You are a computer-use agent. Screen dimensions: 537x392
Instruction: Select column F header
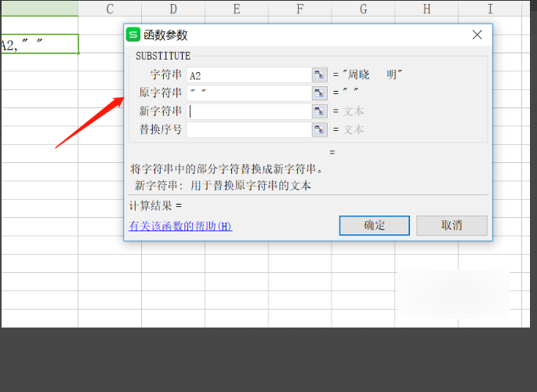pos(300,9)
